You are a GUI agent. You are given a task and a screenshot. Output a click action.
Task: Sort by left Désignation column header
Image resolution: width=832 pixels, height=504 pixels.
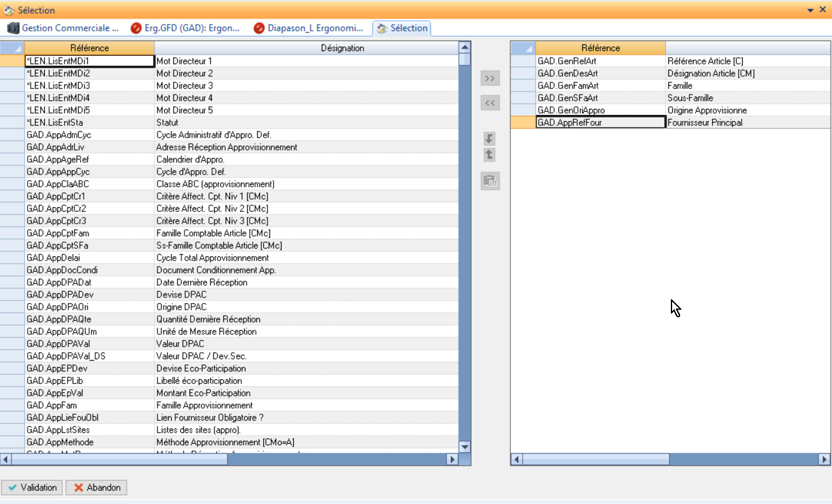(306, 48)
